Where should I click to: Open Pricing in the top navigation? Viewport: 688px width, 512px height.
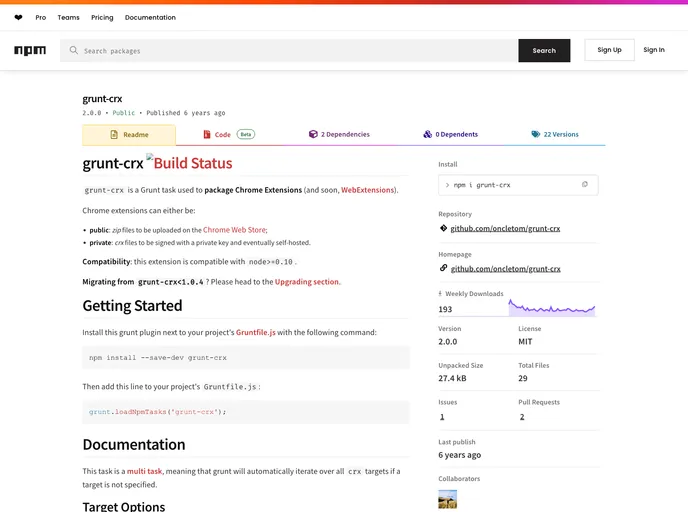pyautogui.click(x=102, y=18)
